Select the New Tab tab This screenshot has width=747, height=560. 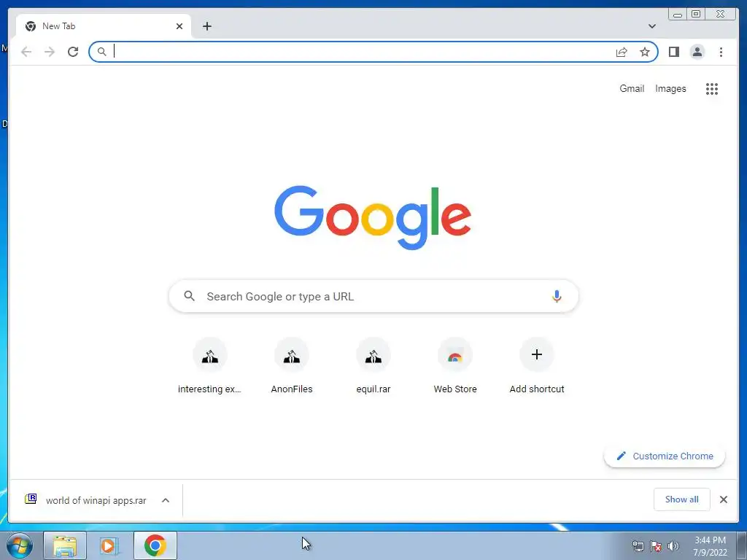pos(104,26)
